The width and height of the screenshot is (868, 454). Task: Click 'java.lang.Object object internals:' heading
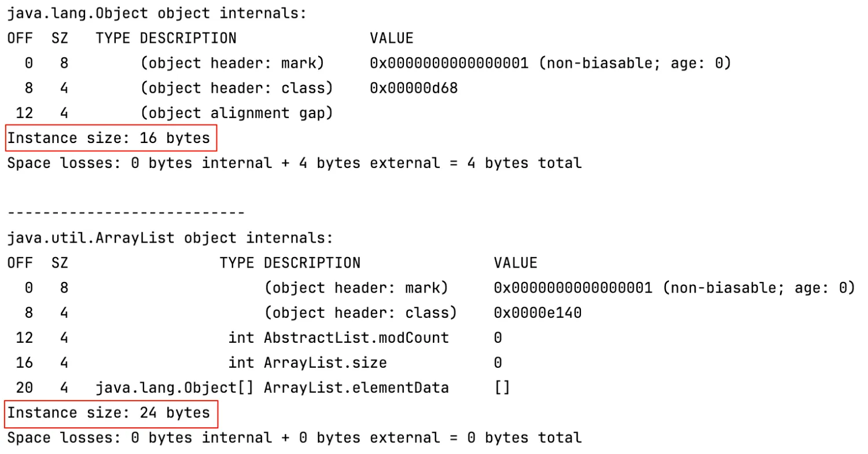[x=157, y=13]
